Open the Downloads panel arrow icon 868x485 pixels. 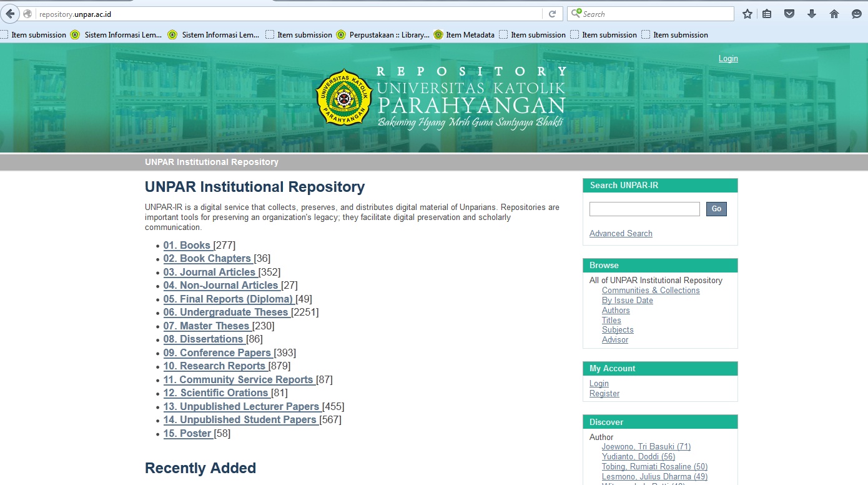point(811,13)
